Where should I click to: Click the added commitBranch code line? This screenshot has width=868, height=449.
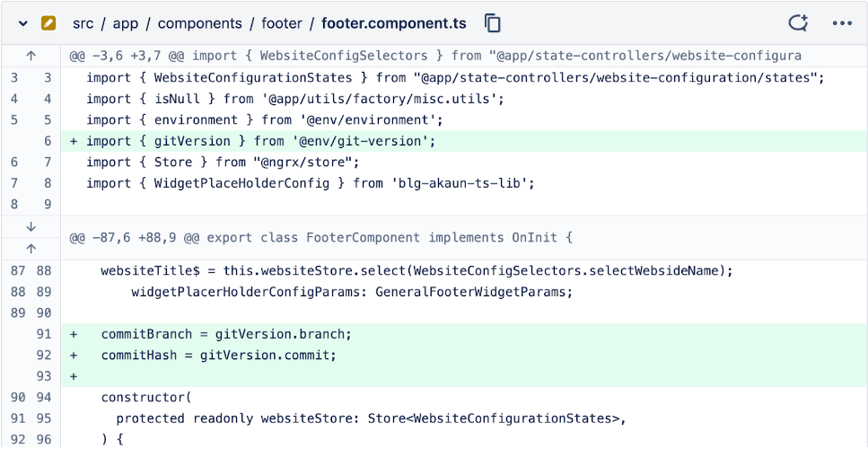pos(226,334)
